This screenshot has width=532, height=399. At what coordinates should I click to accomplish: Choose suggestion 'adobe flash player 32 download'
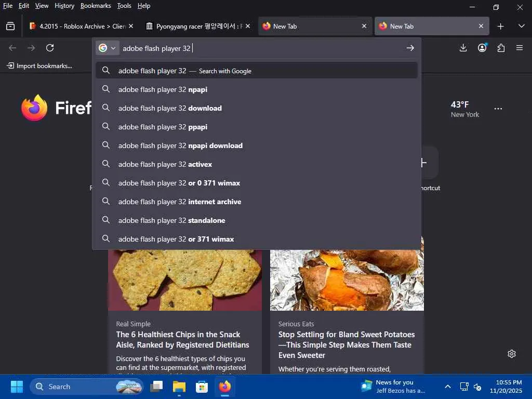[x=257, y=108]
